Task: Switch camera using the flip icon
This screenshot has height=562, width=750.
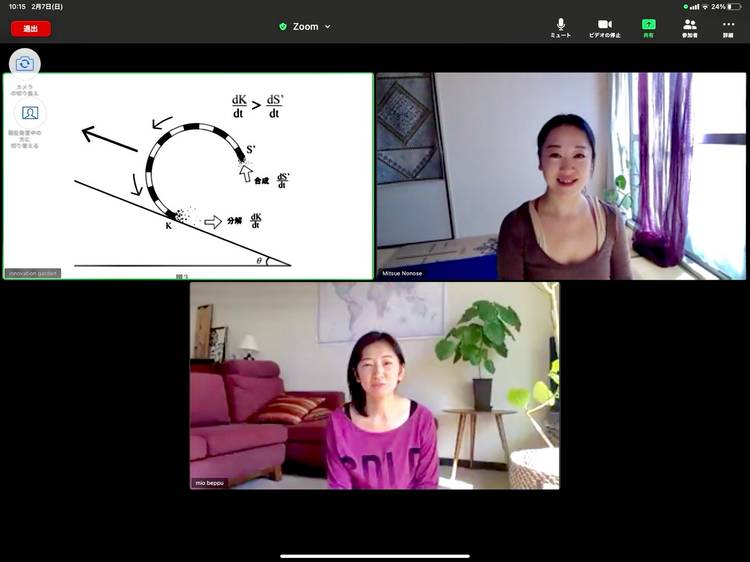Action: coord(25,64)
